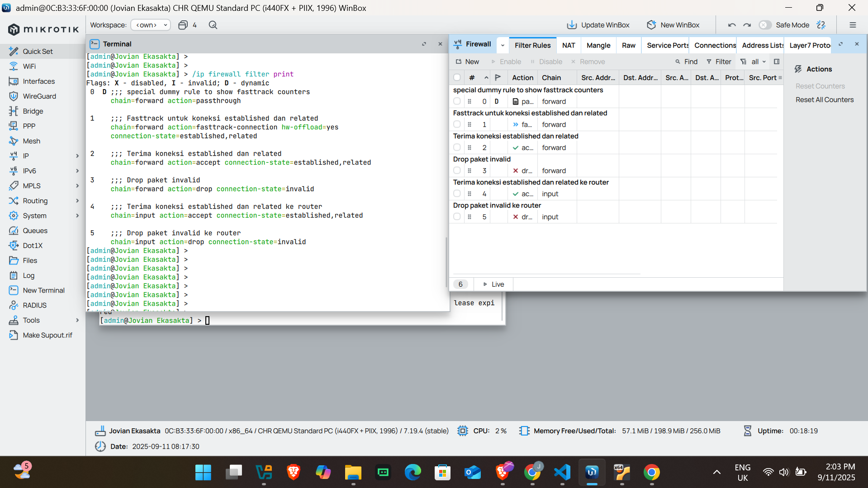Switch to the NAT tab
This screenshot has height=488, width=868.
pos(569,45)
